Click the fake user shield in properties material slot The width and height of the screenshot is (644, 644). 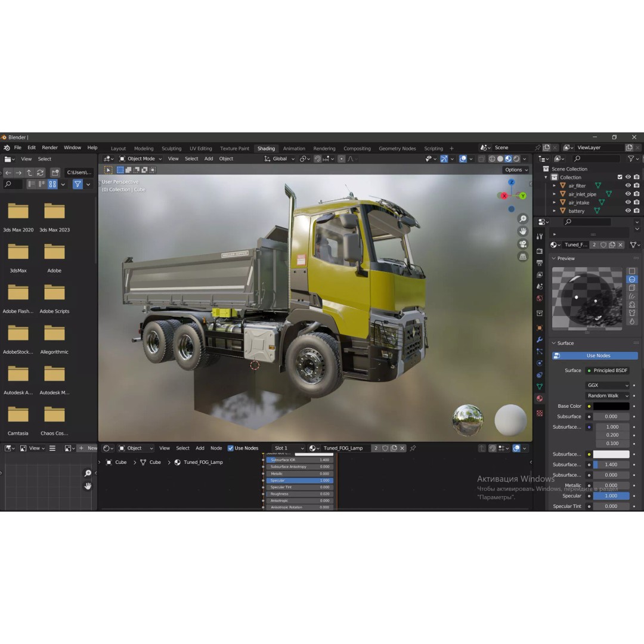(603, 245)
